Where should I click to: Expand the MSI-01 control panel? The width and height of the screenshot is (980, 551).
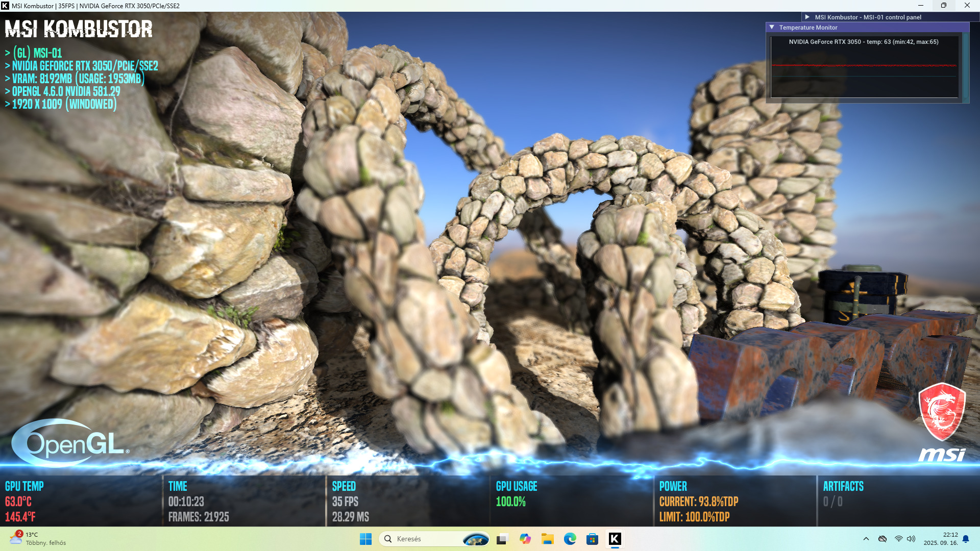click(x=807, y=17)
